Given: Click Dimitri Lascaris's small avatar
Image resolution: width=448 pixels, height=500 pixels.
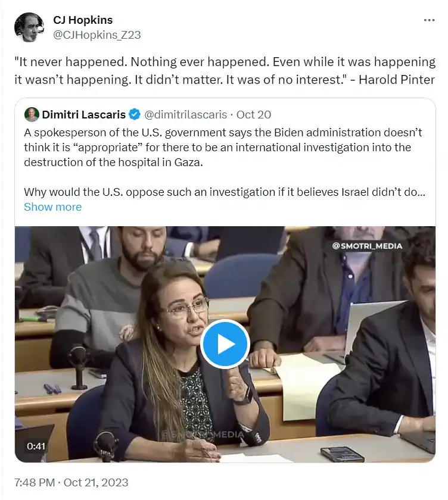Looking at the screenshot, I should click(x=32, y=114).
